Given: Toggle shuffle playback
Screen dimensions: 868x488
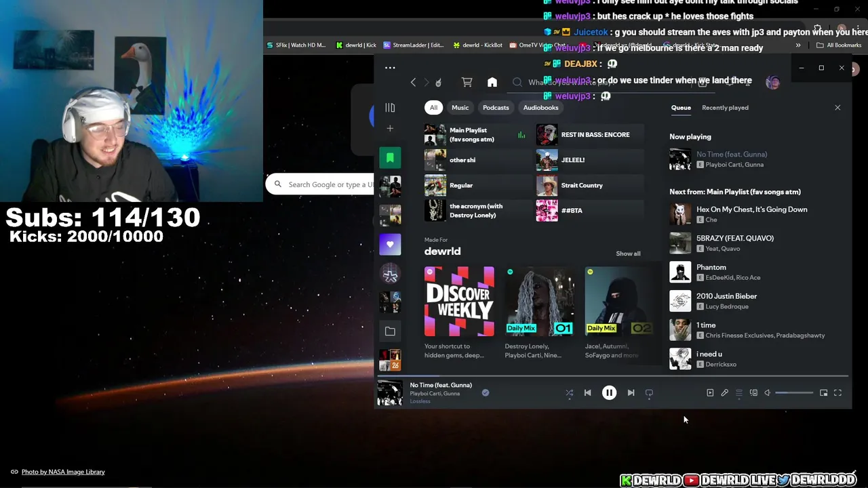Looking at the screenshot, I should pyautogui.click(x=570, y=392).
